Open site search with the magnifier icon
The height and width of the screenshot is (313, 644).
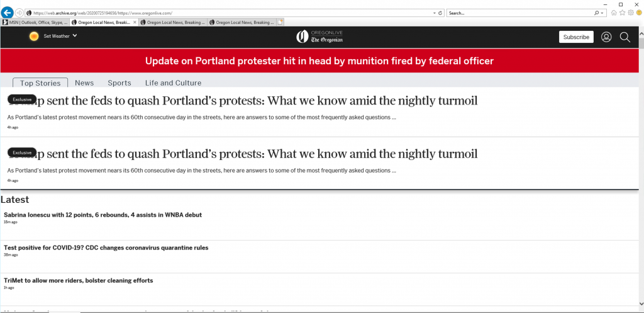coord(625,37)
